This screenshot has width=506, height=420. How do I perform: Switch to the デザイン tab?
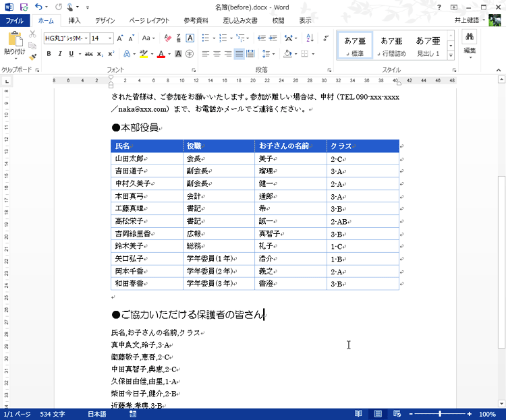[x=105, y=21]
